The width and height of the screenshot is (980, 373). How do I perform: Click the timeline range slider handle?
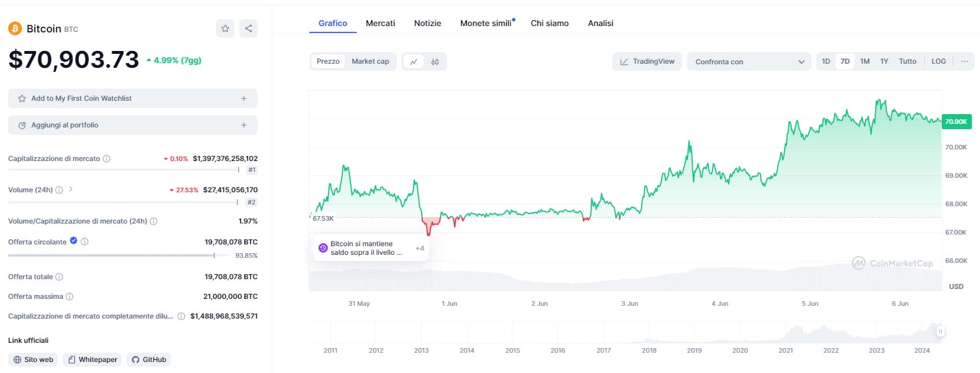(x=940, y=331)
